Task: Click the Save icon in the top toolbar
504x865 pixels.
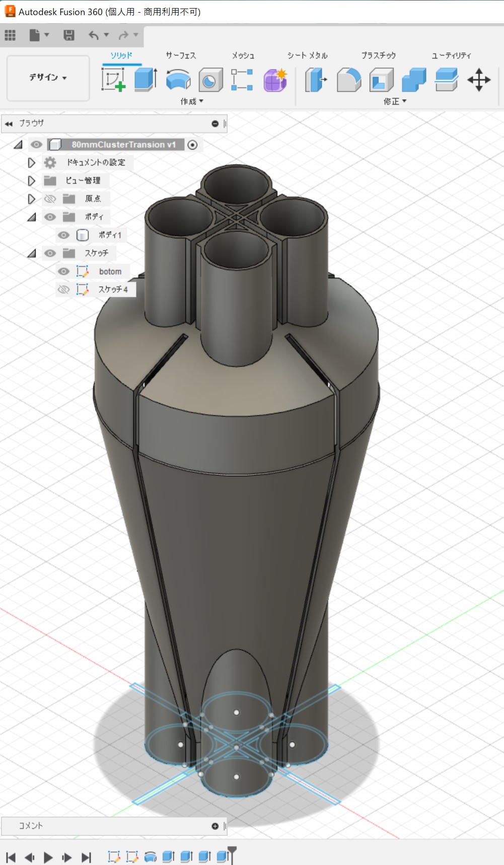Action: [x=69, y=35]
